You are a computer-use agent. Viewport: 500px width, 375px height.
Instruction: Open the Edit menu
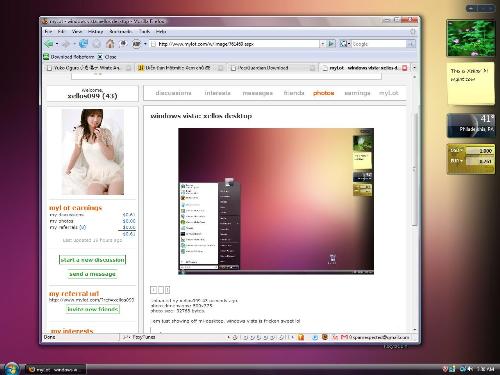61,31
